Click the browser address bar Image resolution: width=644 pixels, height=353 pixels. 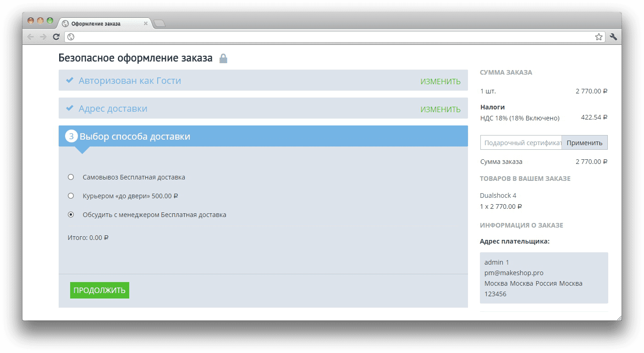(335, 37)
